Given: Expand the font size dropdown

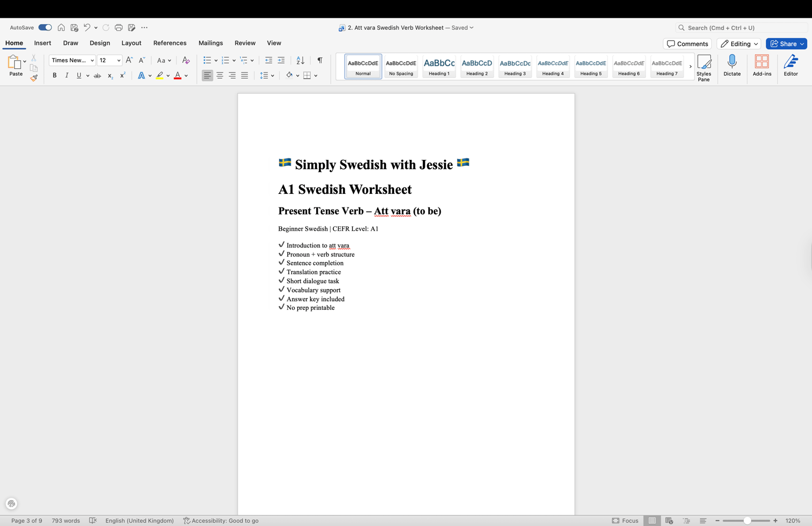Looking at the screenshot, I should click(x=119, y=60).
